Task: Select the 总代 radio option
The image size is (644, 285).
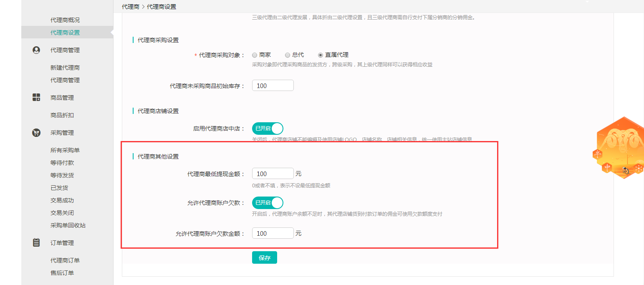Action: click(x=287, y=55)
